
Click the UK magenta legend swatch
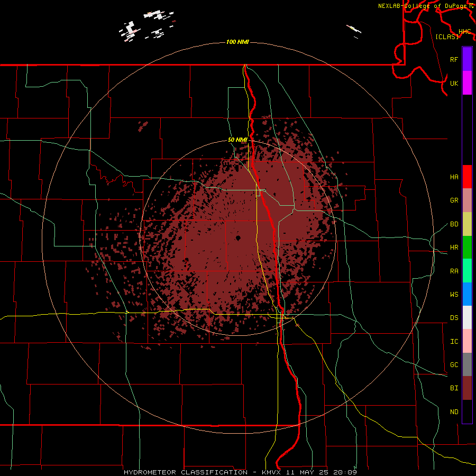[x=467, y=83]
